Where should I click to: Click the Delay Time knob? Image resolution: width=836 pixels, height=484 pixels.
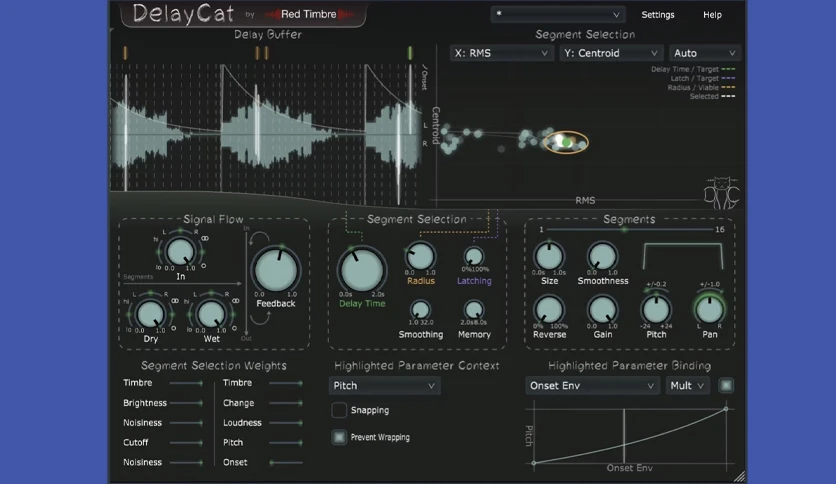[361, 270]
